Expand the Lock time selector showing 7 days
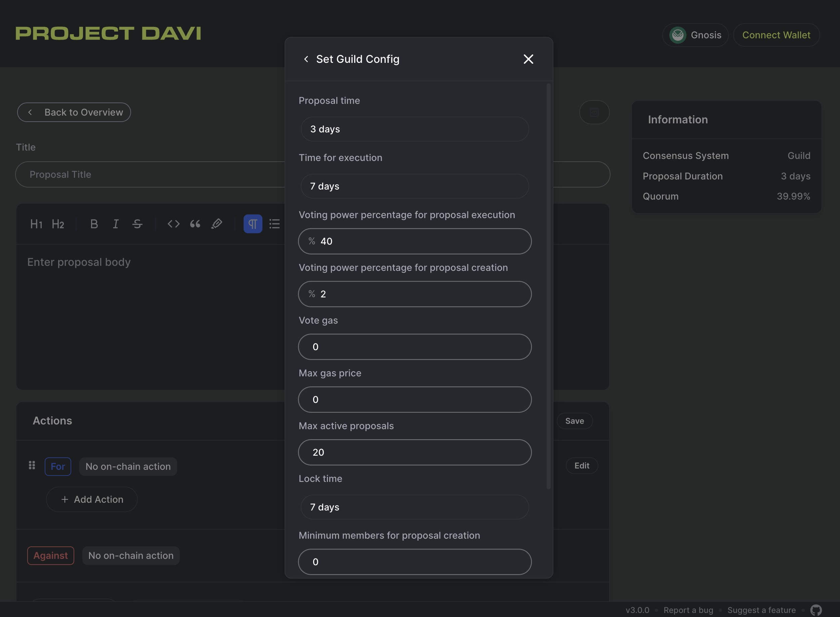 (414, 507)
